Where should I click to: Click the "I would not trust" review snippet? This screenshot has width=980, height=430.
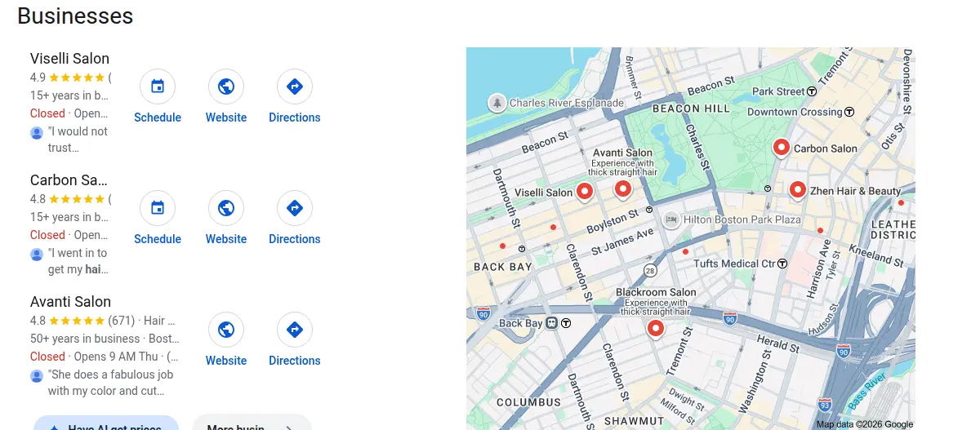(x=78, y=140)
